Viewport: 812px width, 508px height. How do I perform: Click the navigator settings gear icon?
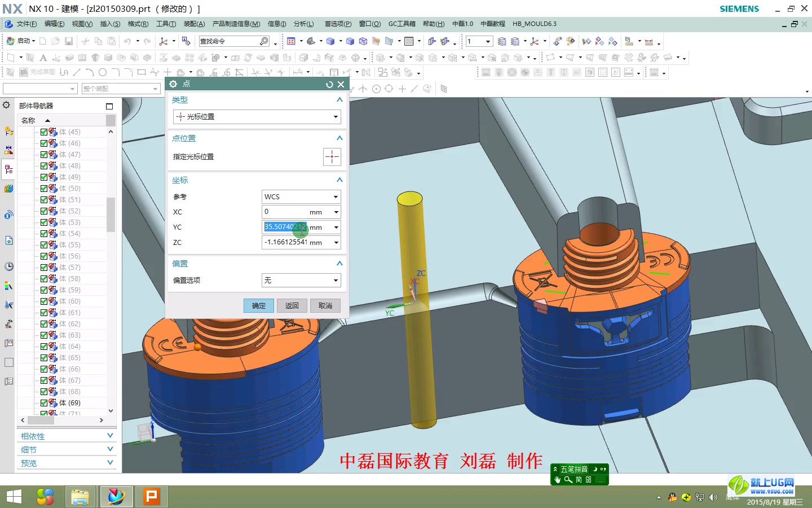(6, 105)
